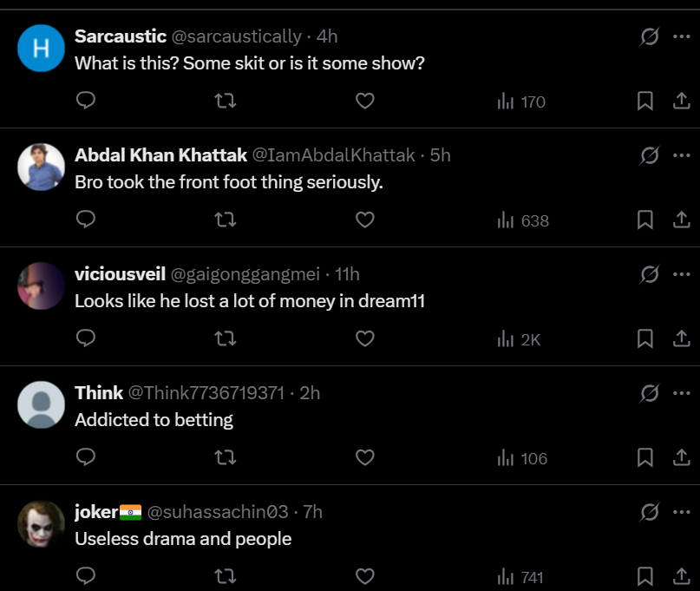The image size is (700, 591).
Task: View analytics of tweet with 638 views
Action: [x=523, y=220]
